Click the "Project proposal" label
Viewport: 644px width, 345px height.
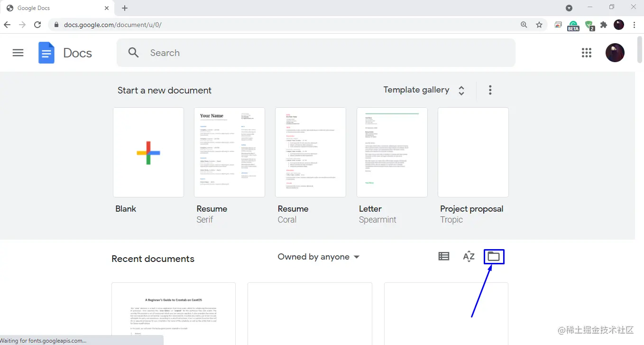472,209
